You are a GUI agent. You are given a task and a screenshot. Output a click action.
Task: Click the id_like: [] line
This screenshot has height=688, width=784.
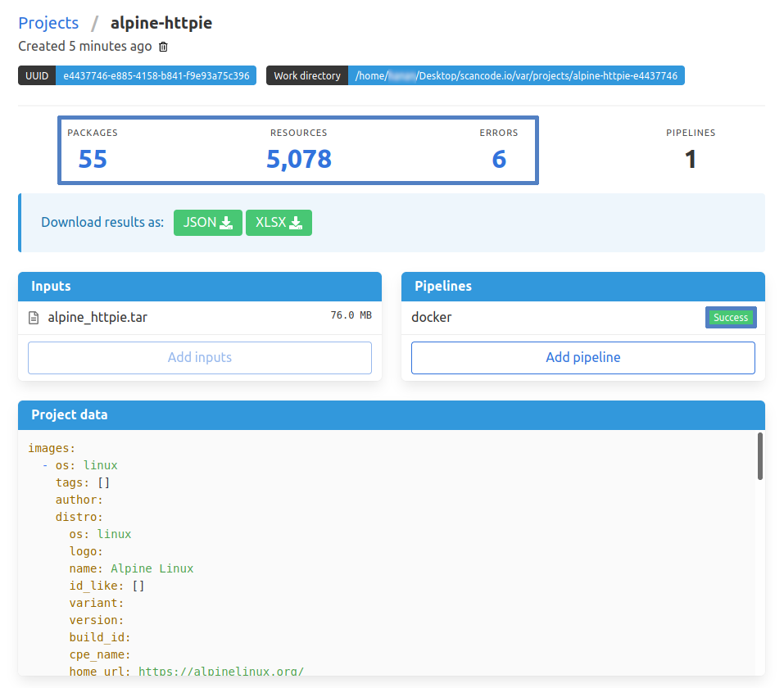click(x=107, y=586)
